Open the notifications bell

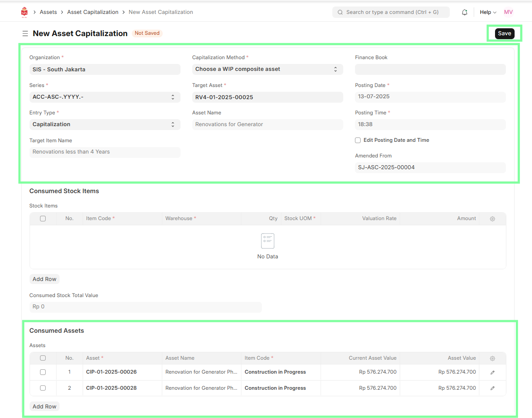(465, 12)
